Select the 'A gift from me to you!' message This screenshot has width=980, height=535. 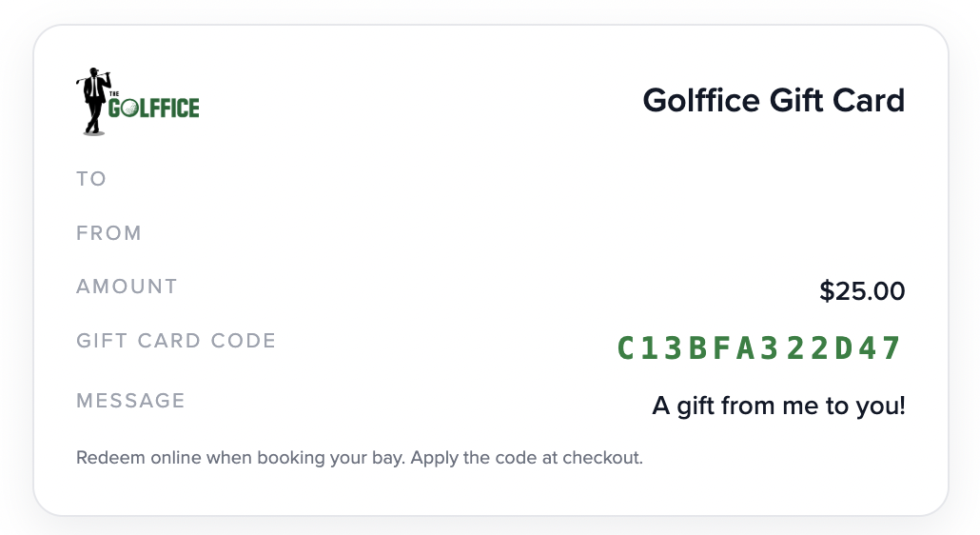pos(778,406)
